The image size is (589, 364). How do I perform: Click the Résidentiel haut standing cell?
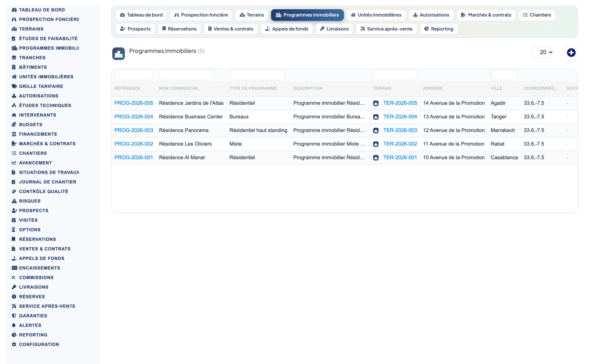258,130
